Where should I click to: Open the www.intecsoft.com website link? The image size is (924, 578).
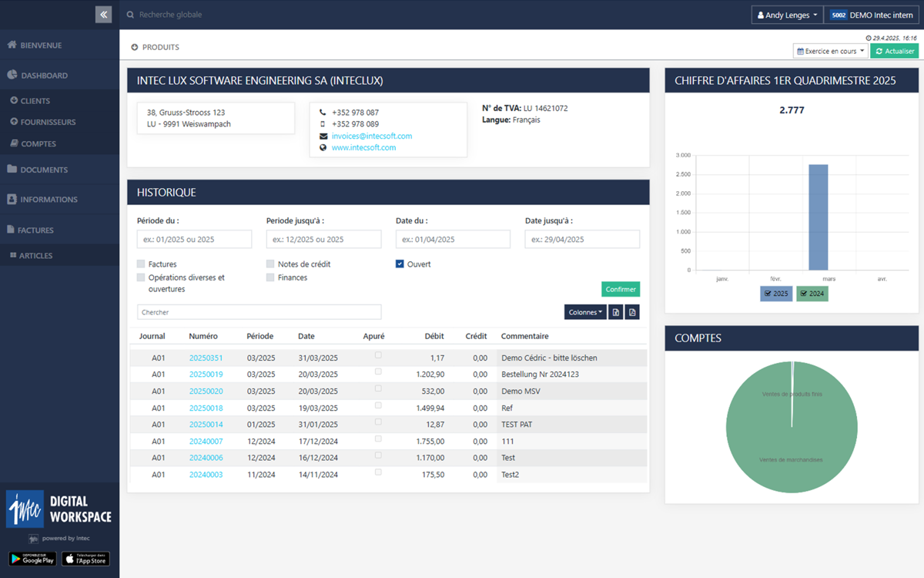[363, 148]
